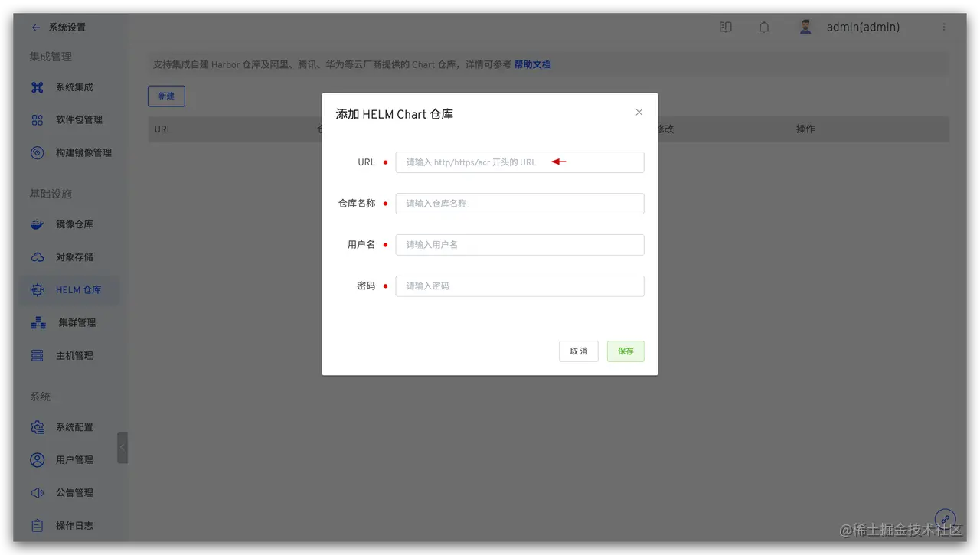Open the notification bell
This screenshot has height=555, width=980.
tap(764, 28)
